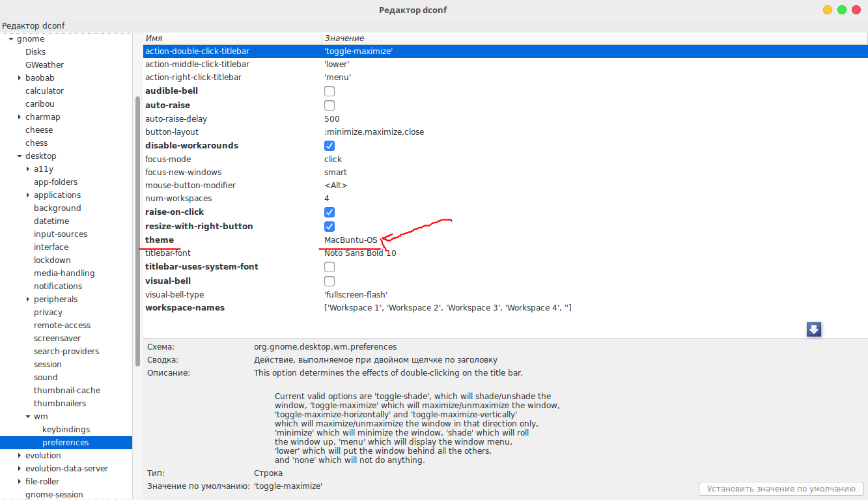Expand the evolution tree node
Image resolution: width=868 pixels, height=500 pixels.
tap(20, 456)
